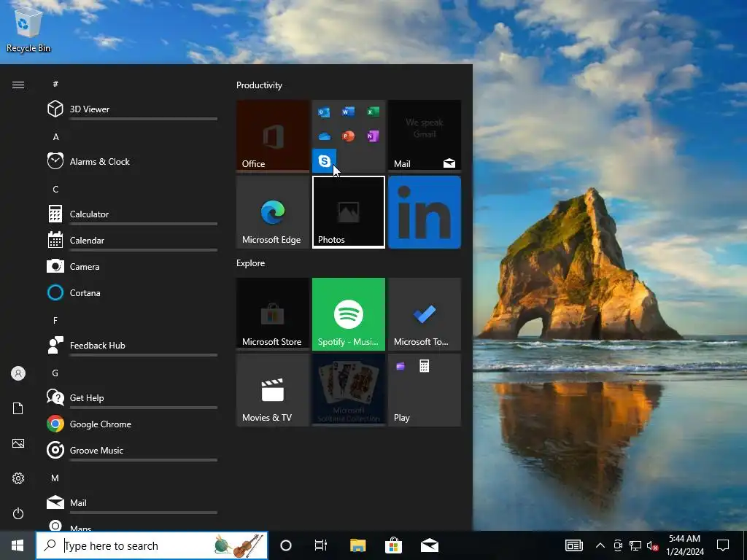This screenshot has width=747, height=560.
Task: Launch Spotify Music tile
Action: point(349,314)
